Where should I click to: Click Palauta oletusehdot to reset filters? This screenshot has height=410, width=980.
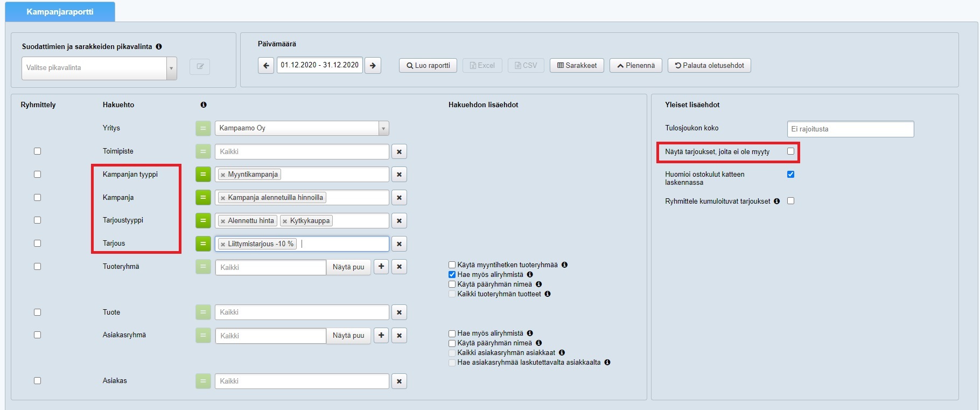coord(709,66)
